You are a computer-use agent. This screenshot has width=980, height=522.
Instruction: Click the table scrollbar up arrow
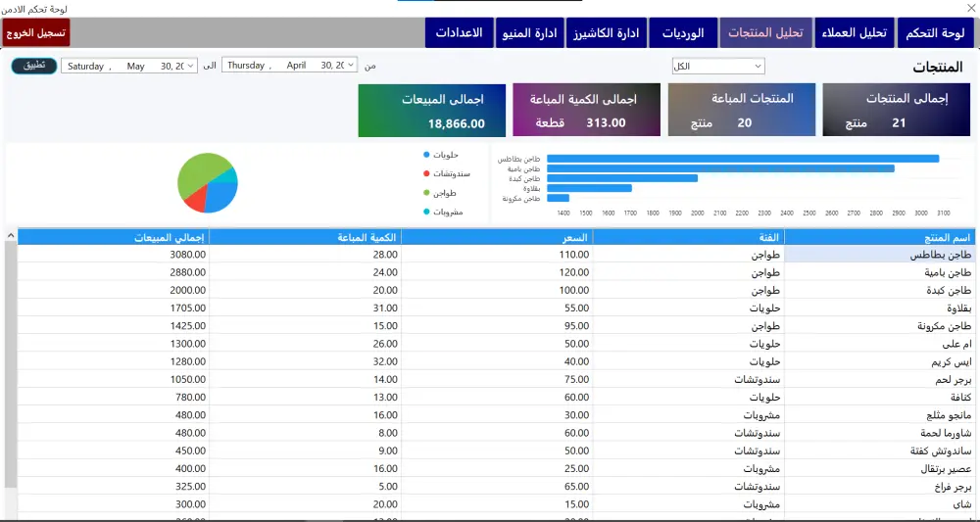[x=10, y=235]
